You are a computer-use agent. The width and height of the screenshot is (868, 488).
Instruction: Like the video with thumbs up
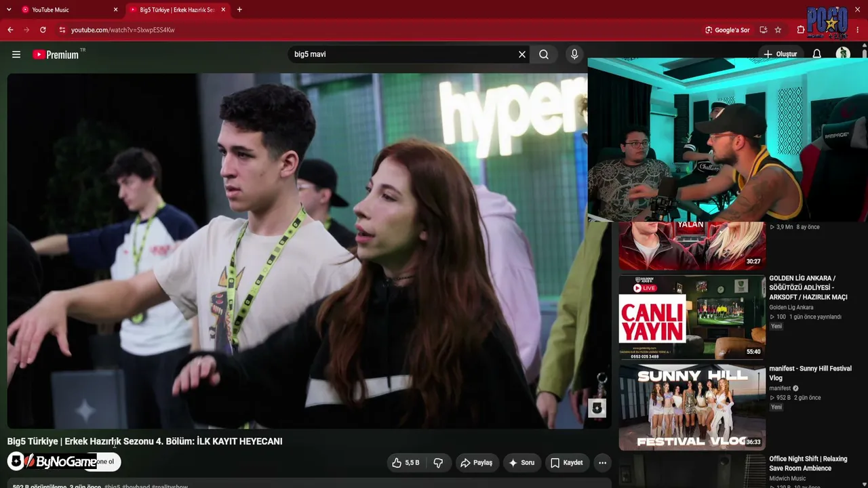(406, 463)
